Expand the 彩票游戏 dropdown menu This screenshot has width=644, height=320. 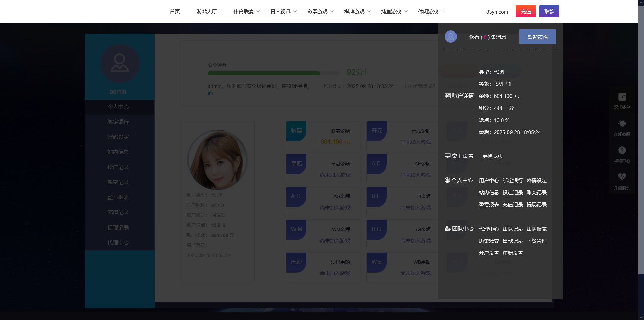(320, 12)
